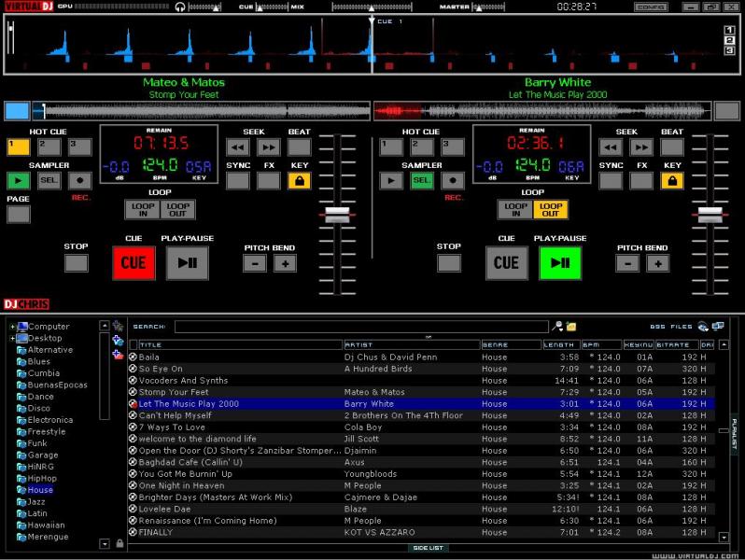Set LOOP IN on right deck
Image resolution: width=745 pixels, height=560 pixels.
[515, 209]
